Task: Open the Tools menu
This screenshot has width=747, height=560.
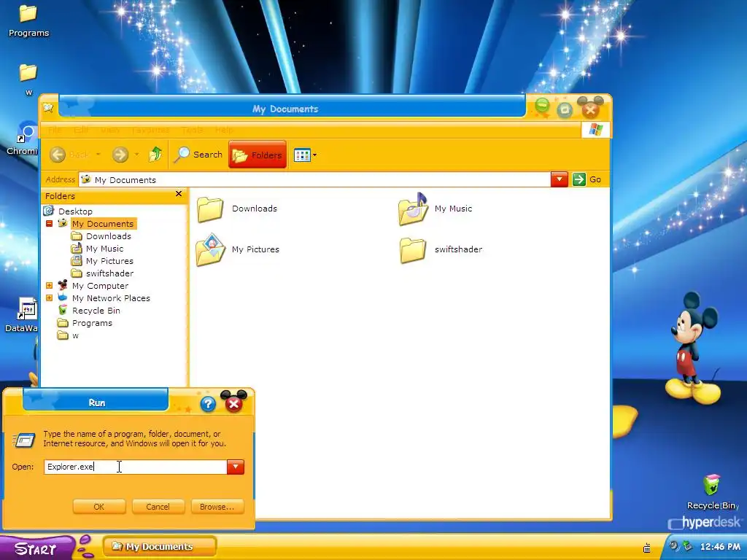Action: [192, 130]
